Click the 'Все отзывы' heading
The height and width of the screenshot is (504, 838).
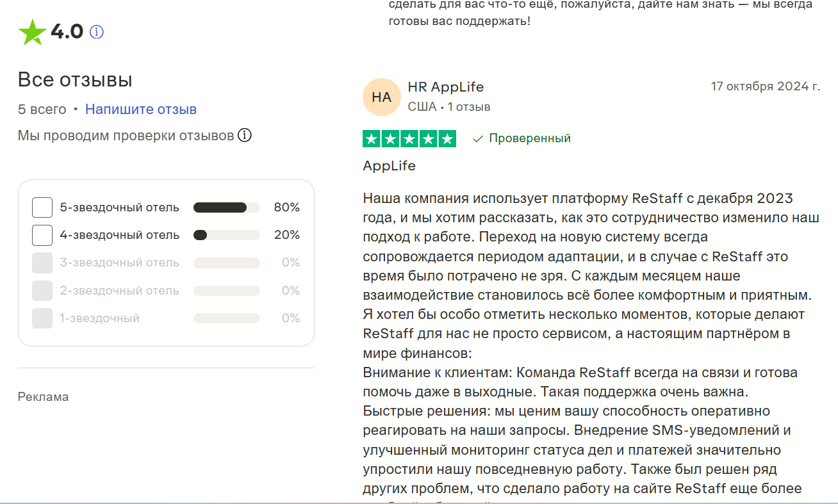(x=74, y=79)
